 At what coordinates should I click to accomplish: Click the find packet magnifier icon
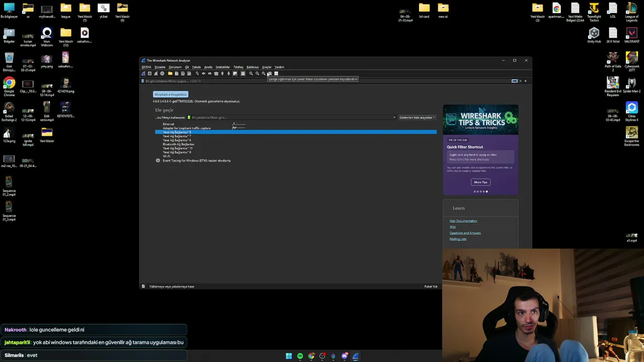tap(197, 73)
